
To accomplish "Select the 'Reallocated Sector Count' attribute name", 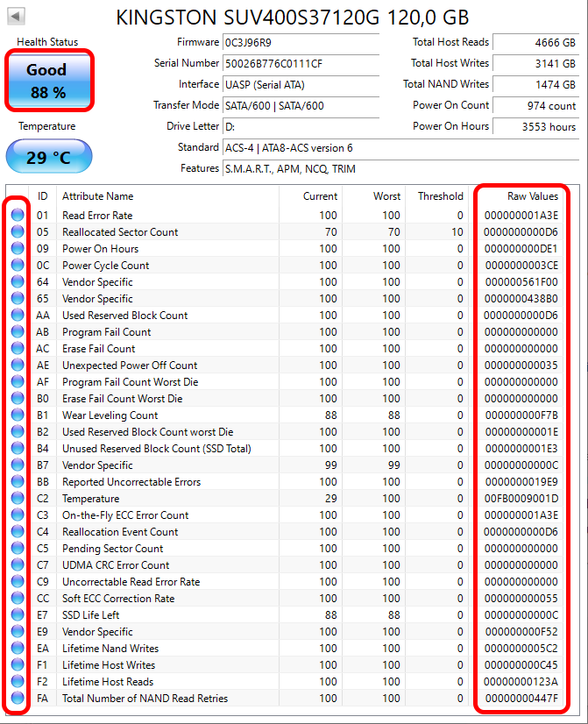I will [120, 232].
